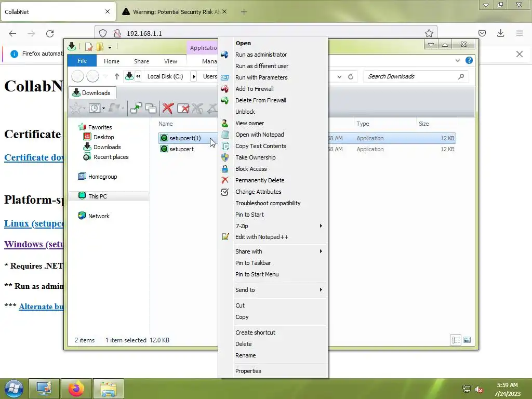Image resolution: width=532 pixels, height=399 pixels.
Task: Open the history clock dropdown arrow
Action: 103,109
